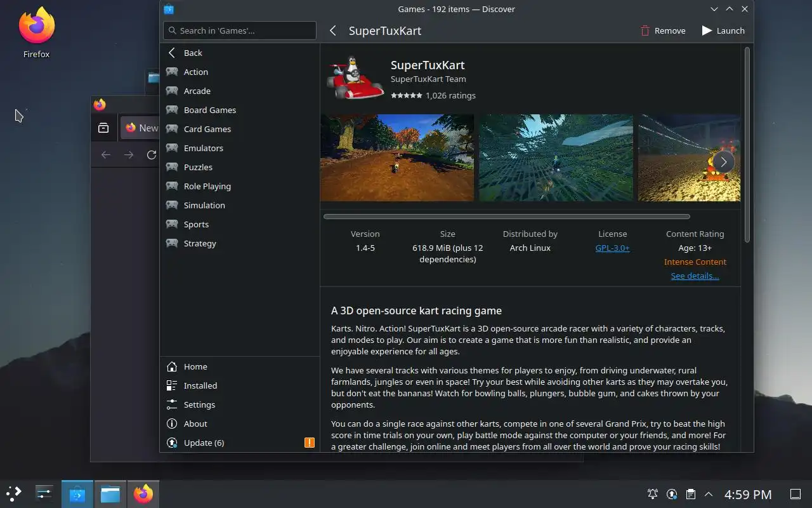Open the Installed applications page
Image resolution: width=812 pixels, height=508 pixels.
pos(240,385)
